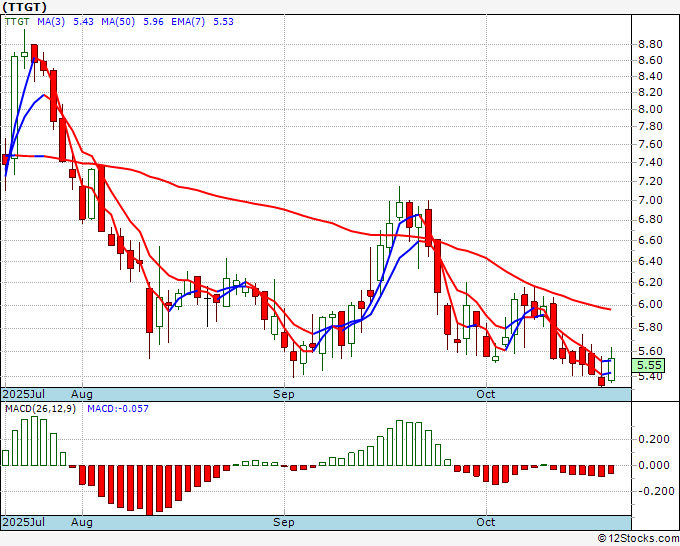This screenshot has height=546, width=680.
Task: Click the 7.00 price axis label
Action: [650, 200]
